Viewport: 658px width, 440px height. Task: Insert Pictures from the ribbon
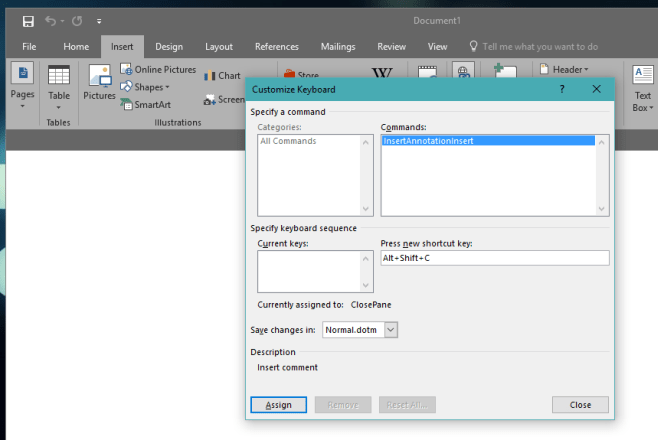coord(99,76)
